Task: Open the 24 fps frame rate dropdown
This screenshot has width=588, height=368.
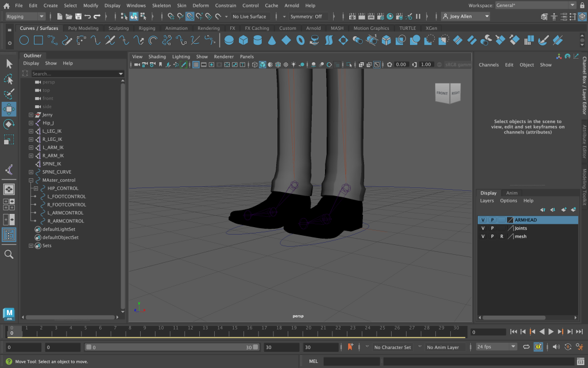Action: [496, 347]
